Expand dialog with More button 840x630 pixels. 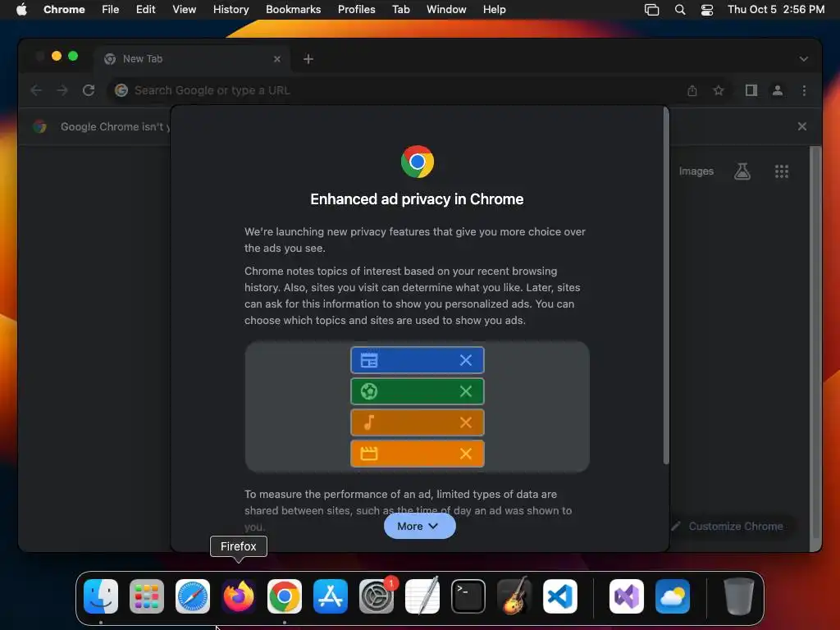point(419,526)
